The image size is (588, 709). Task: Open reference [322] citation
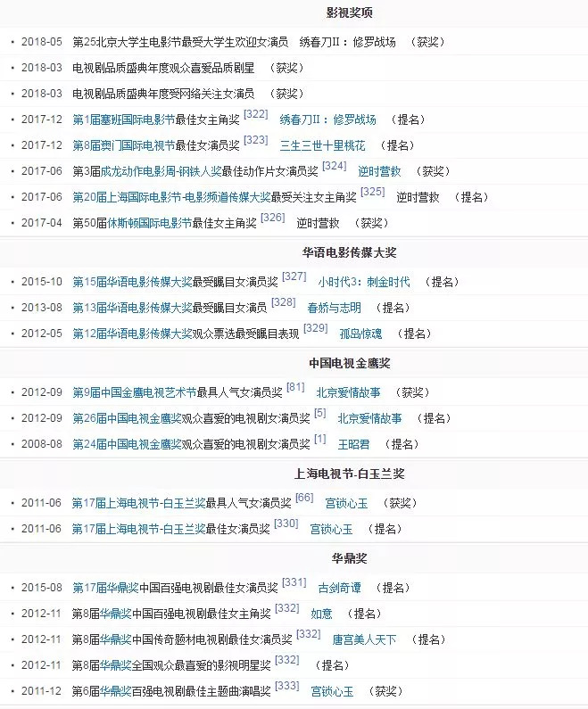click(256, 114)
